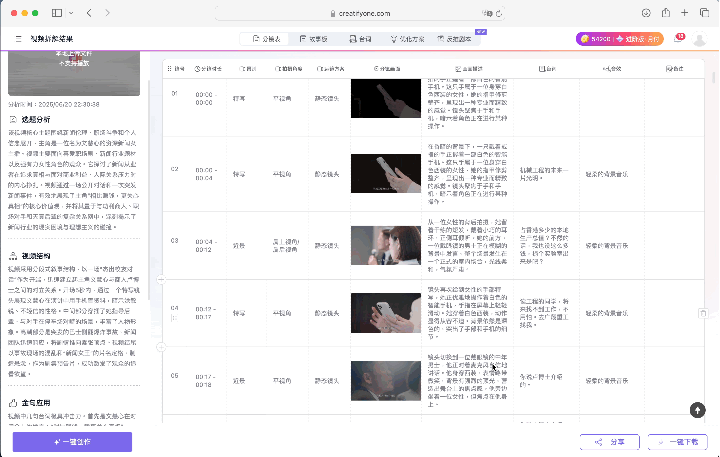
Task: Click the user avatar in the top-right corner
Action: click(x=699, y=39)
